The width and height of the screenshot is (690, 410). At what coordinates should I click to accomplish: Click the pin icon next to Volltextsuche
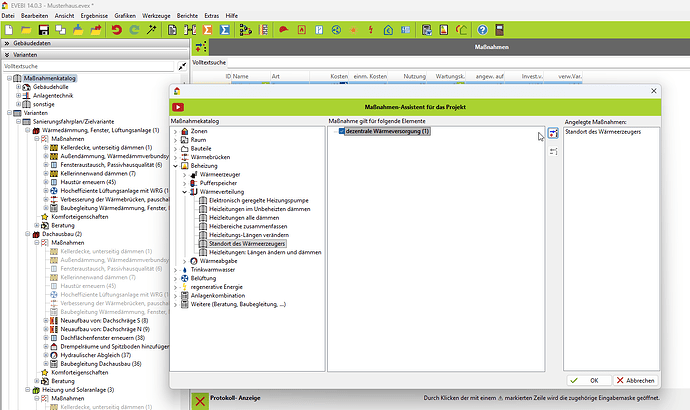182,66
